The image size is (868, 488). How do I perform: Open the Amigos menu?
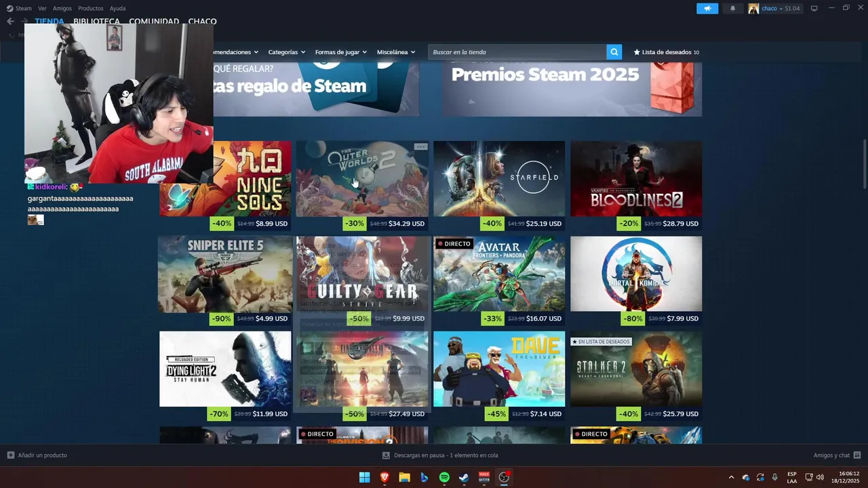[62, 8]
